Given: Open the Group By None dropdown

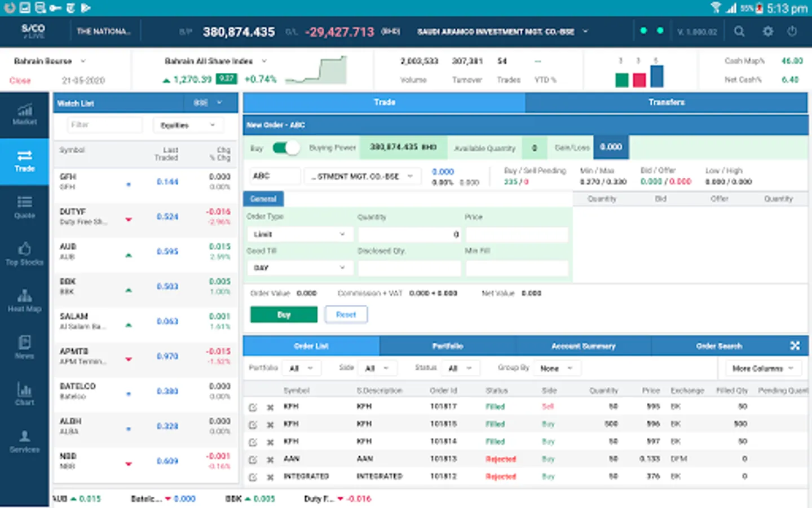Looking at the screenshot, I should [x=557, y=369].
